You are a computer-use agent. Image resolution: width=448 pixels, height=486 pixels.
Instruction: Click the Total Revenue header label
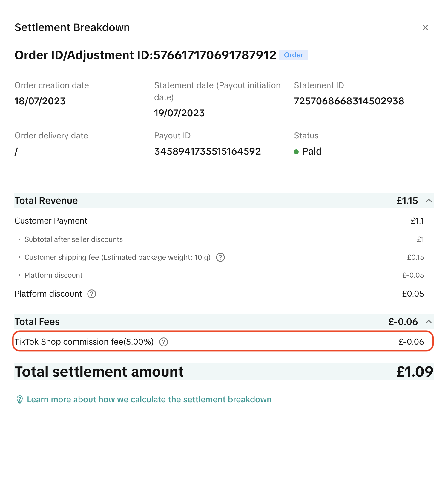coord(46,201)
